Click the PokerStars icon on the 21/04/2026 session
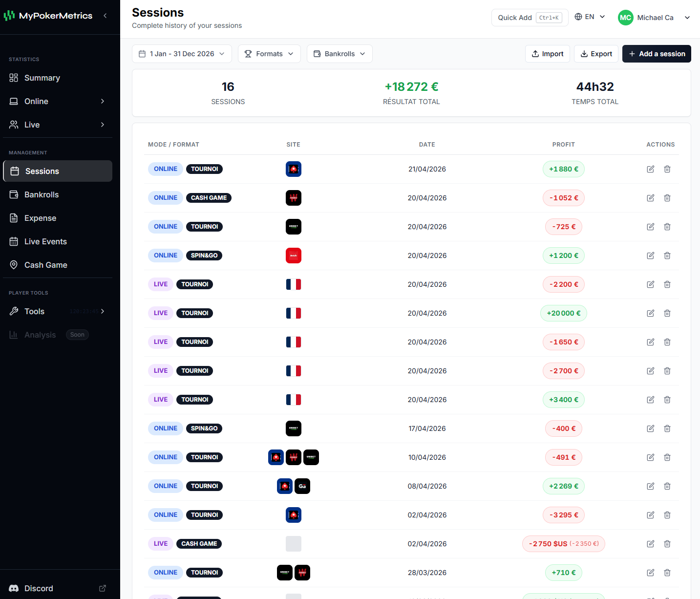The image size is (700, 599). 294,169
